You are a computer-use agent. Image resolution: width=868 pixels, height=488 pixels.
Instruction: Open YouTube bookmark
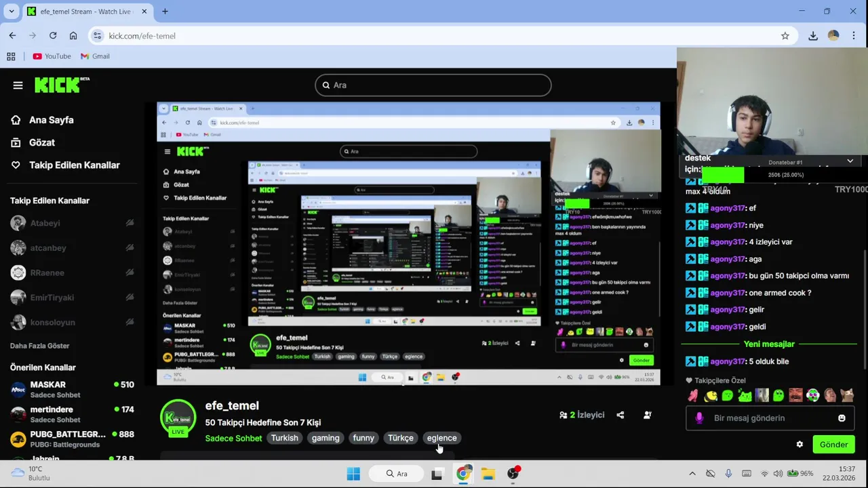point(52,56)
